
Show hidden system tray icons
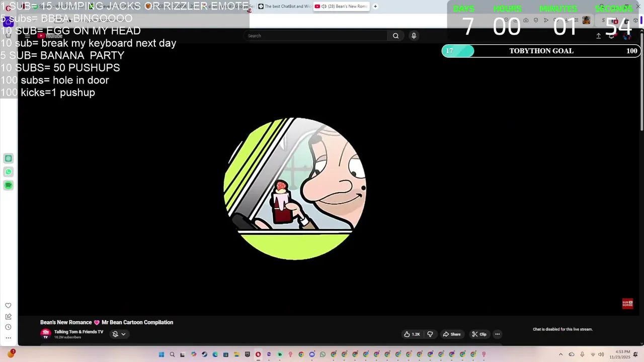coord(560,354)
